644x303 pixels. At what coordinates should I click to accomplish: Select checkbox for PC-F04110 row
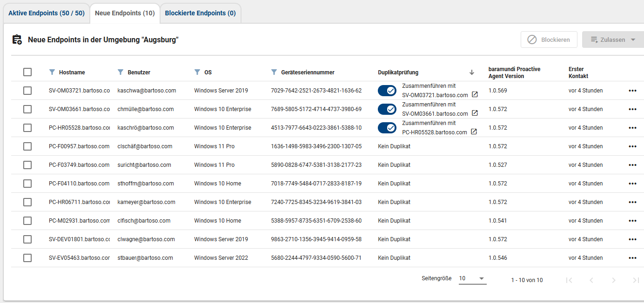pos(27,184)
